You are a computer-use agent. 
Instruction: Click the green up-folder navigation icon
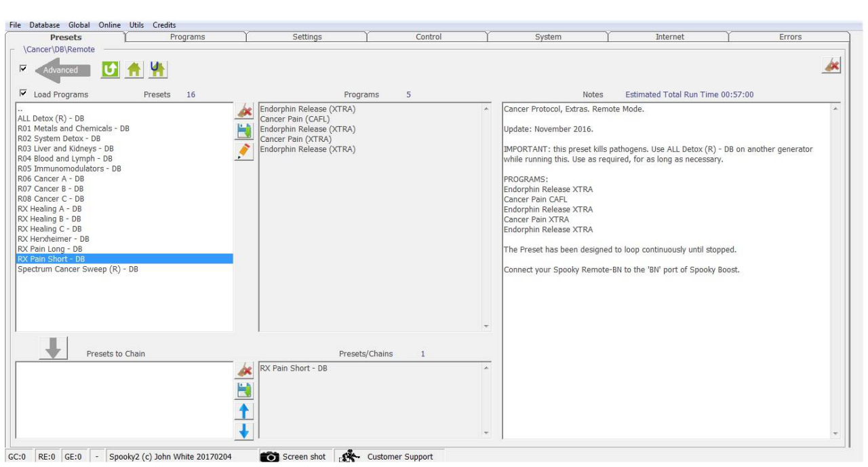(111, 69)
